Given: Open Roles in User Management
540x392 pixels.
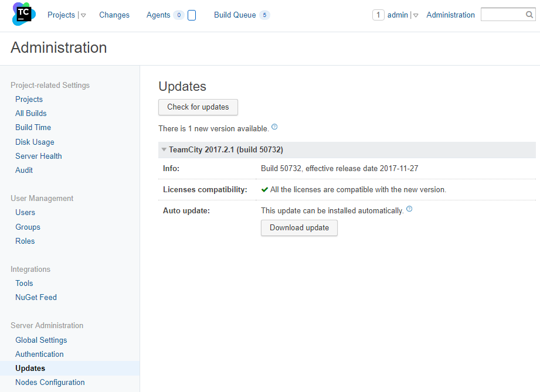Looking at the screenshot, I should [x=25, y=241].
